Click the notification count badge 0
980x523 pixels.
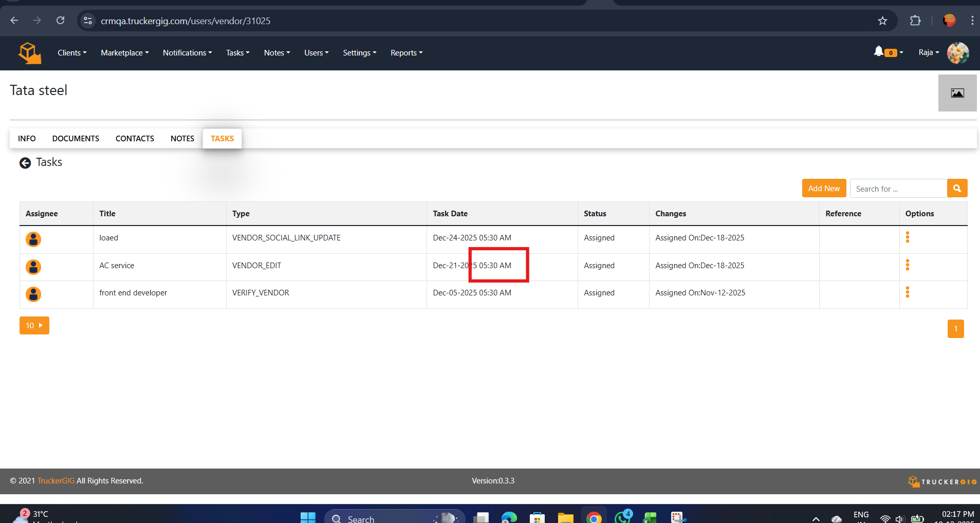[891, 53]
